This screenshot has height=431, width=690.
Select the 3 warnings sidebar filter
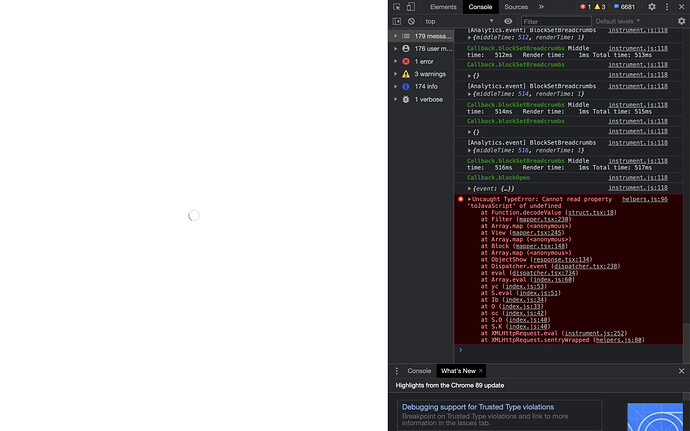(x=424, y=74)
